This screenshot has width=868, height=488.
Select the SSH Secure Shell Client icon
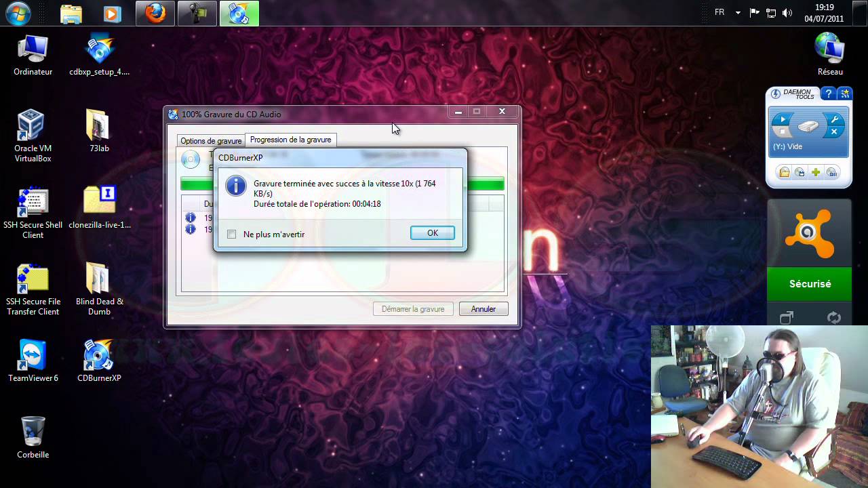coord(33,213)
